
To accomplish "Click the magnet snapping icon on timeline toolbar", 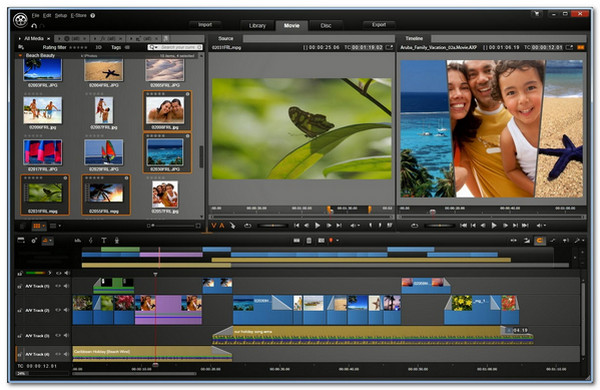I will [540, 240].
